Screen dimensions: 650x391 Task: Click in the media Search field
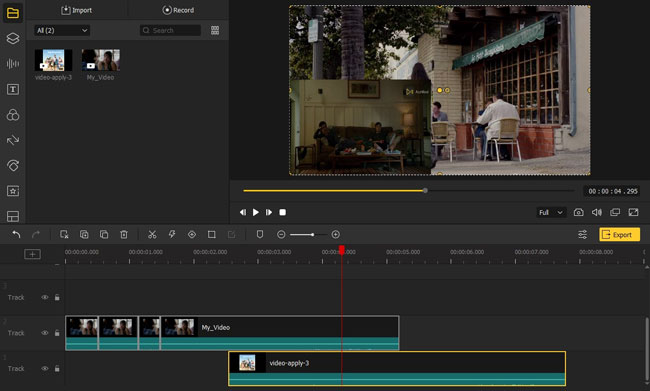click(170, 30)
